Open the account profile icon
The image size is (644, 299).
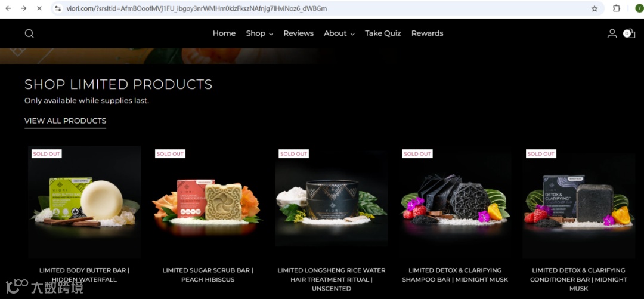(x=612, y=33)
